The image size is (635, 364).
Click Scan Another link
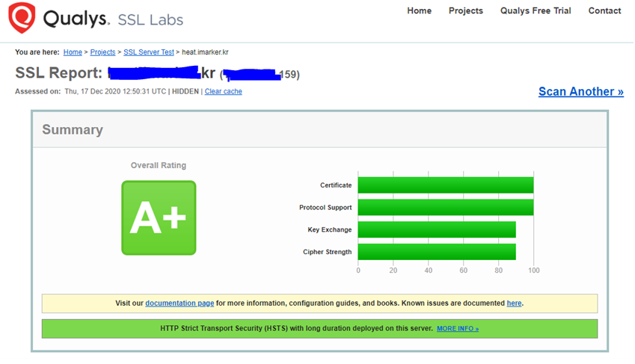click(x=580, y=91)
